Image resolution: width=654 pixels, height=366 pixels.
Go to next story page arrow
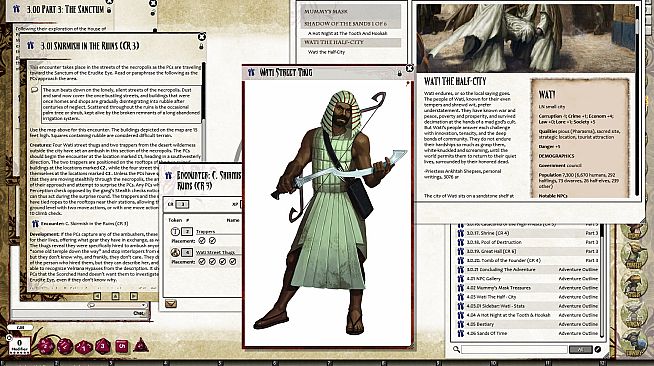(134, 296)
